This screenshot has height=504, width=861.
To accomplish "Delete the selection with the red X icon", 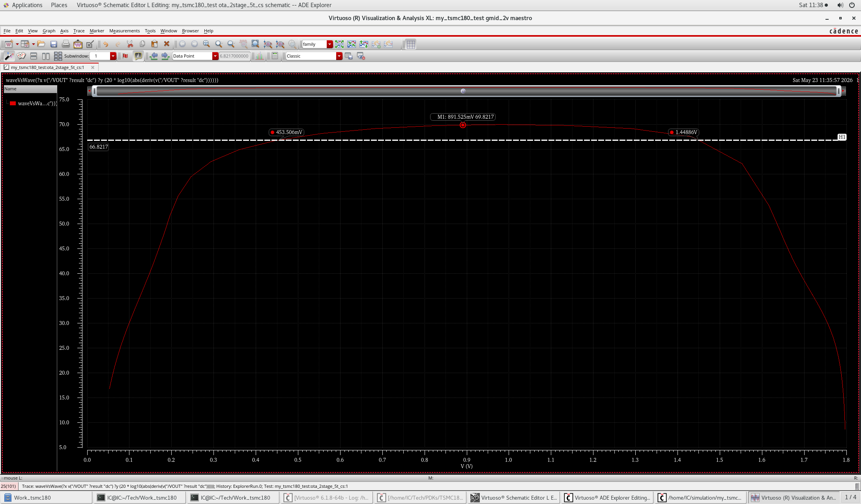I will (x=167, y=44).
